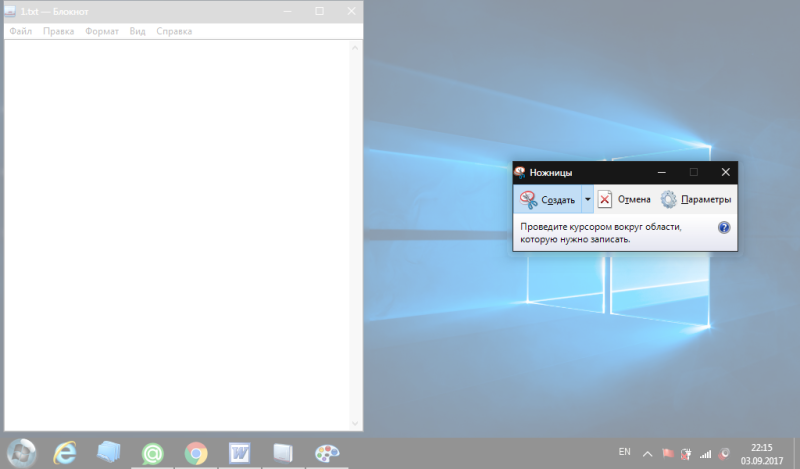This screenshot has width=800, height=469.
Task: Open the blue help question mark icon
Action: [723, 228]
